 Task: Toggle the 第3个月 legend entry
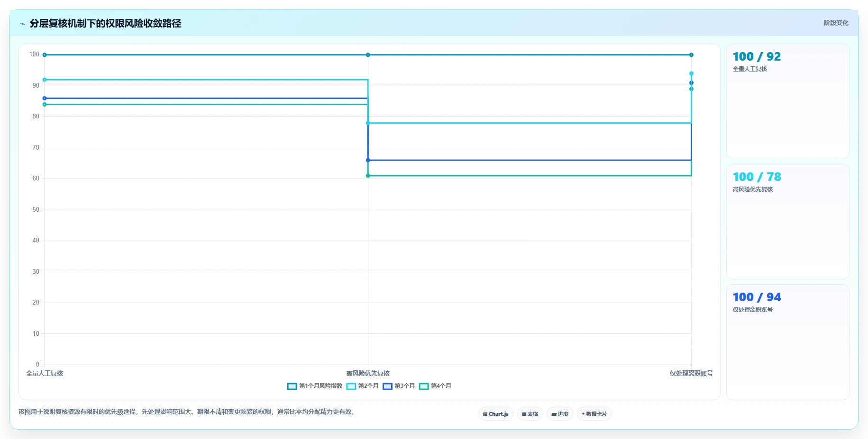click(399, 386)
